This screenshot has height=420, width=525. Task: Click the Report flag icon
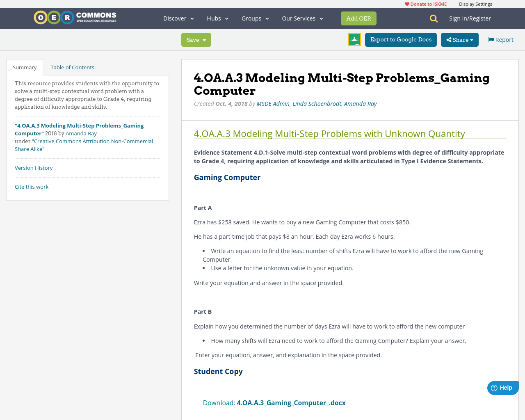point(491,39)
